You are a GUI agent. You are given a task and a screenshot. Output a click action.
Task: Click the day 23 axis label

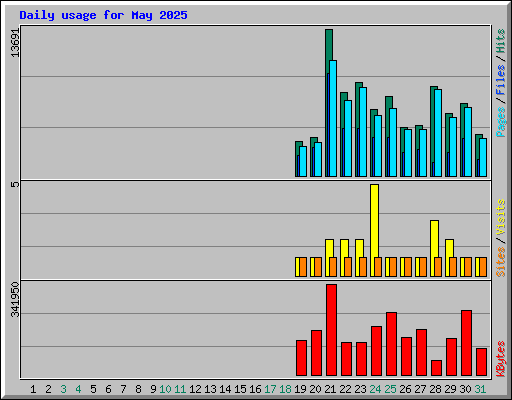pyautogui.click(x=360, y=389)
